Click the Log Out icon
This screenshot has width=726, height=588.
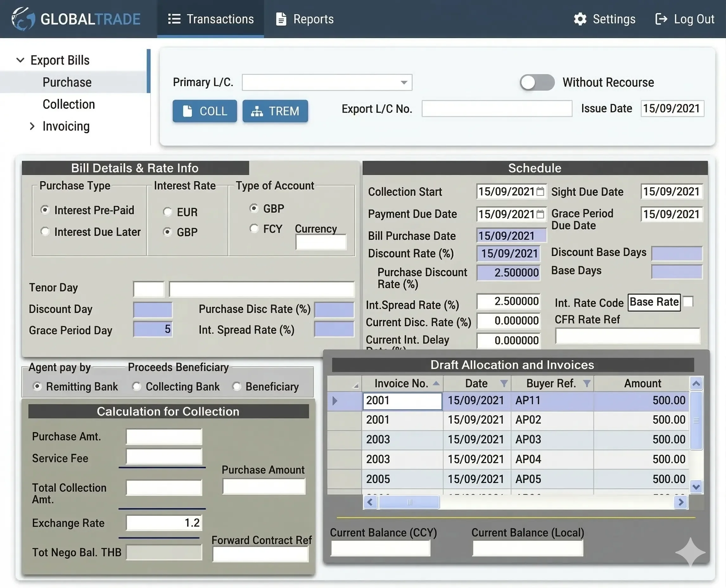662,19
